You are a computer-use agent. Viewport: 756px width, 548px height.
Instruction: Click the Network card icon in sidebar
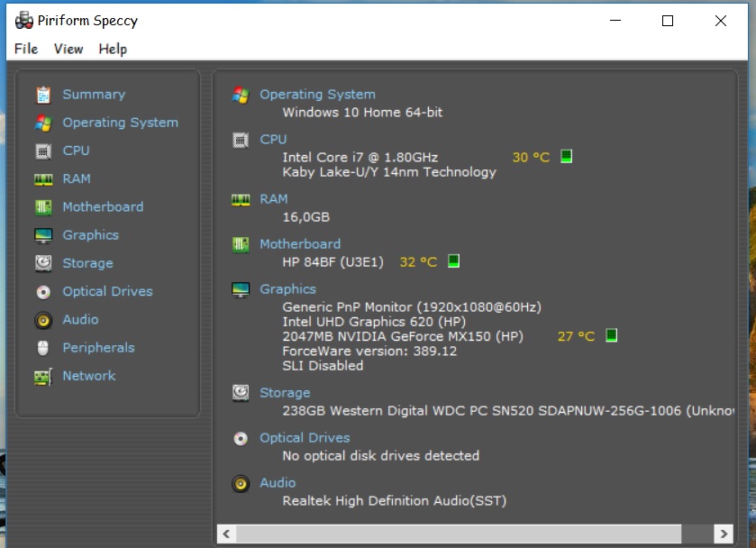tap(43, 376)
